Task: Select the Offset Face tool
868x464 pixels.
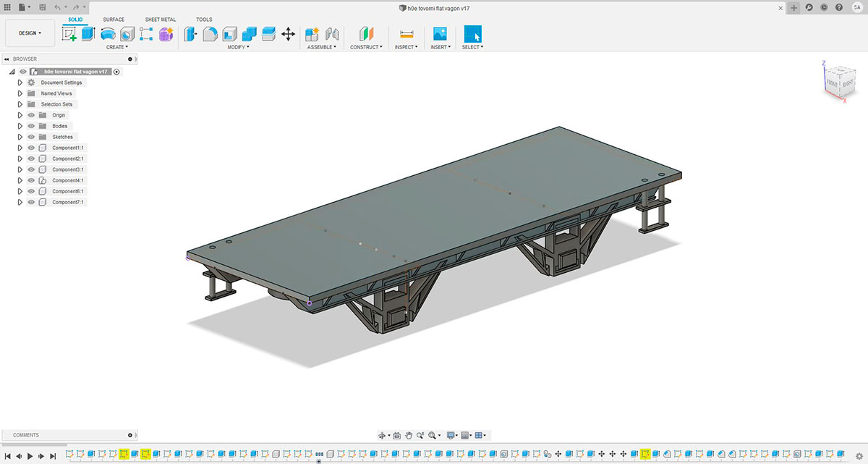Action: 268,33
